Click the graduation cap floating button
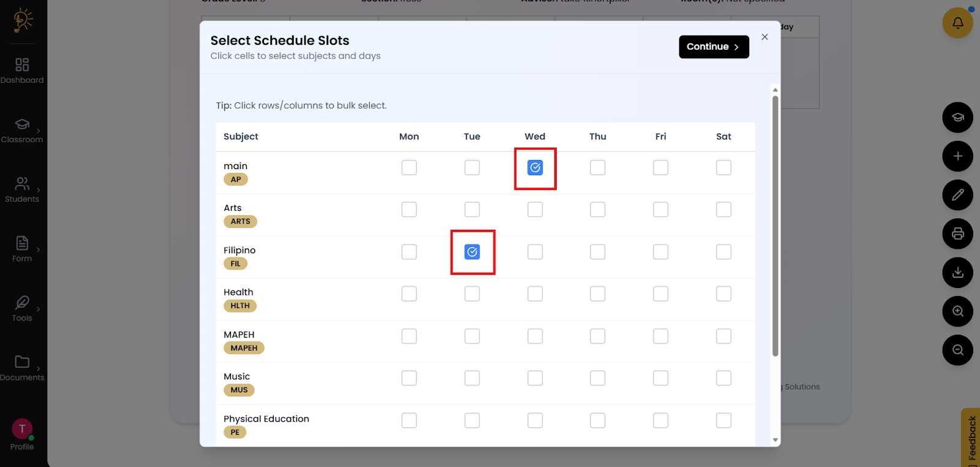The width and height of the screenshot is (980, 467). [x=957, y=118]
